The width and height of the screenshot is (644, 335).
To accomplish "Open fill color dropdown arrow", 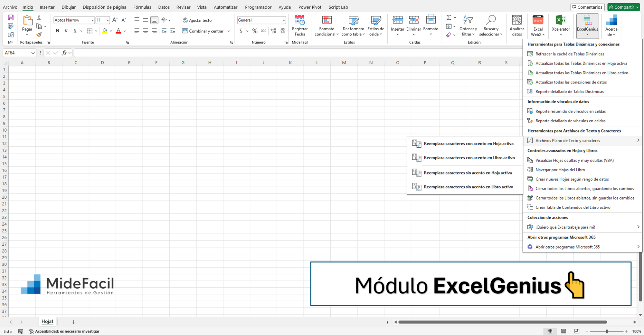I will (x=111, y=31).
